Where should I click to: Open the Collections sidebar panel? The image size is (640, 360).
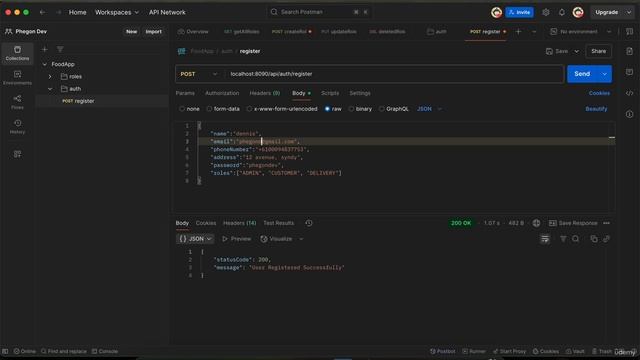(17, 53)
